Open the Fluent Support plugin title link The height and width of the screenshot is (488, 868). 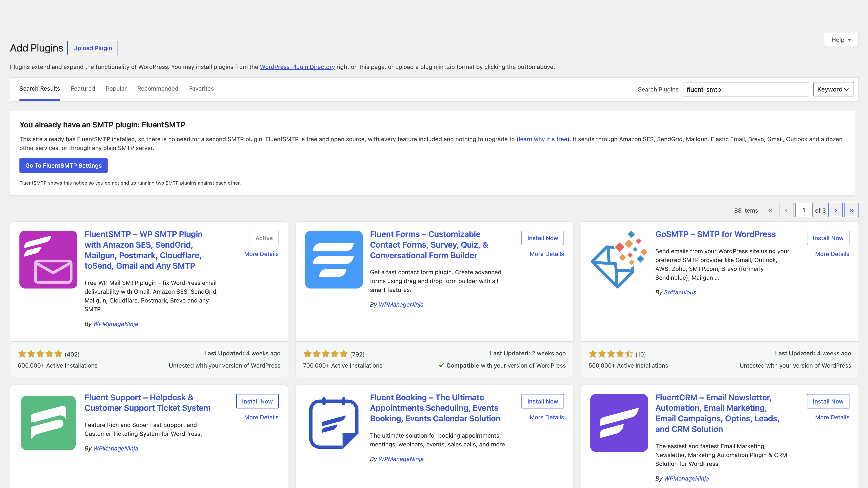point(148,402)
